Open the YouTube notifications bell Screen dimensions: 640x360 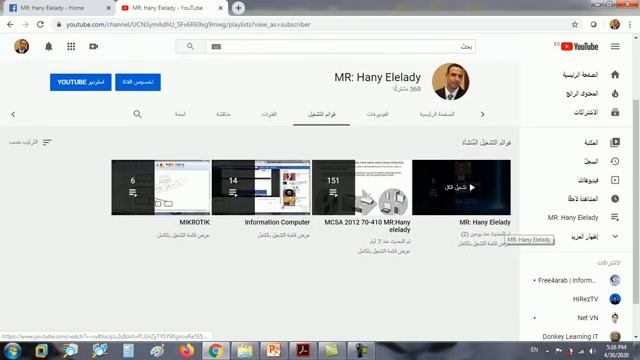(49, 47)
